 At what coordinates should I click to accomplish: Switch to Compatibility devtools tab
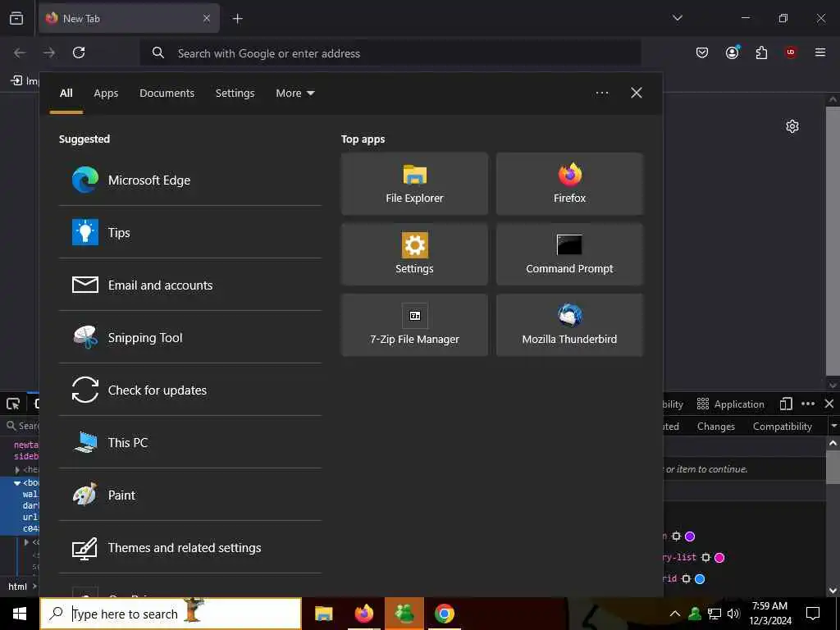782,427
